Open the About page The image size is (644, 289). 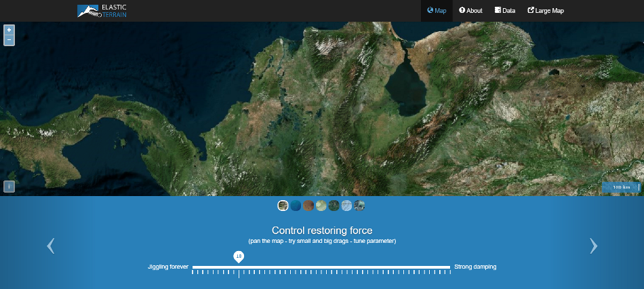click(x=470, y=11)
